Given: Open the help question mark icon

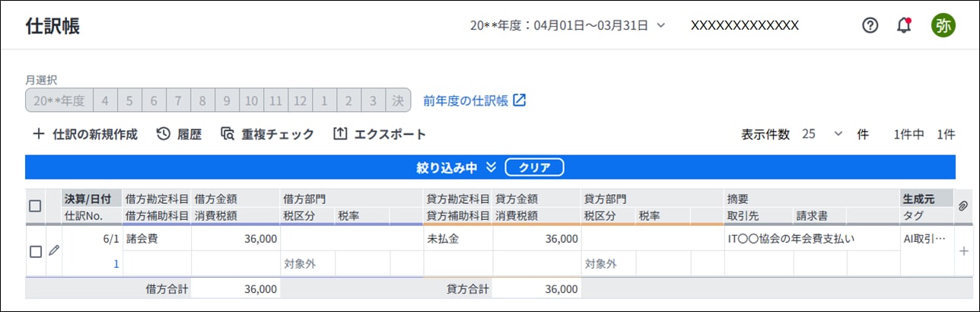Looking at the screenshot, I should pyautogui.click(x=870, y=25).
